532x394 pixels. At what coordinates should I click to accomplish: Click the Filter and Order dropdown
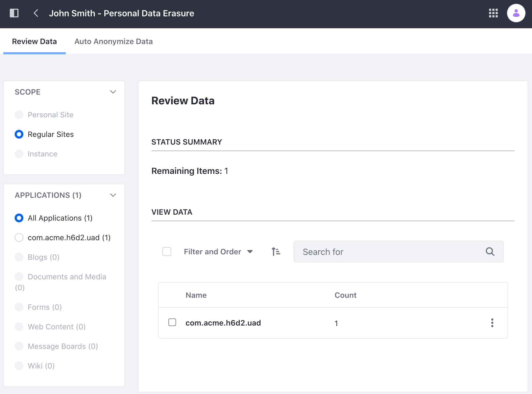coord(217,252)
